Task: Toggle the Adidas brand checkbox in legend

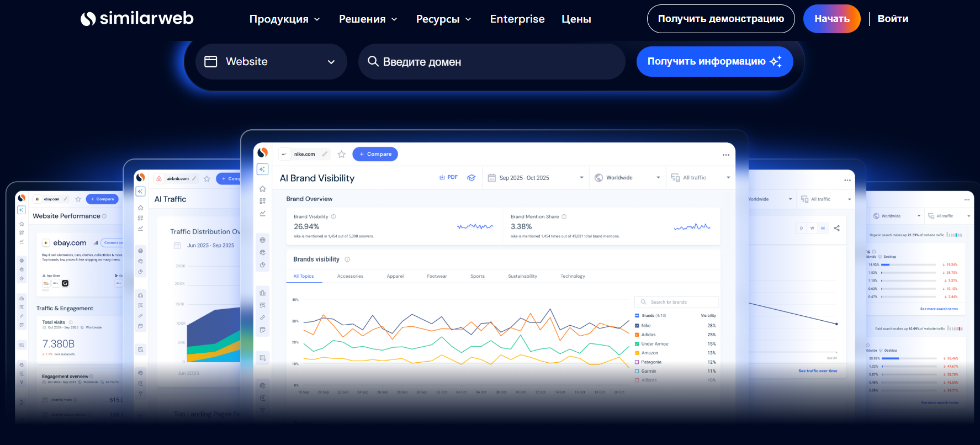Action: (637, 335)
